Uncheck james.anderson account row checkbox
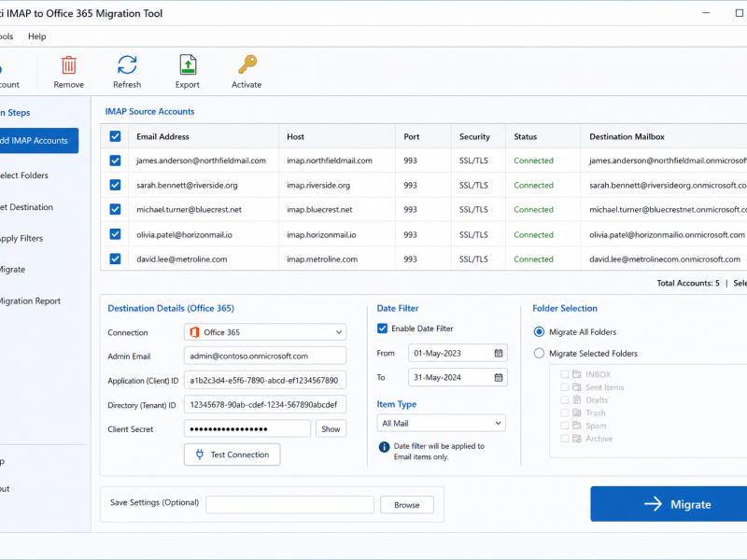Viewport: 747px width, 560px height. coord(115,161)
